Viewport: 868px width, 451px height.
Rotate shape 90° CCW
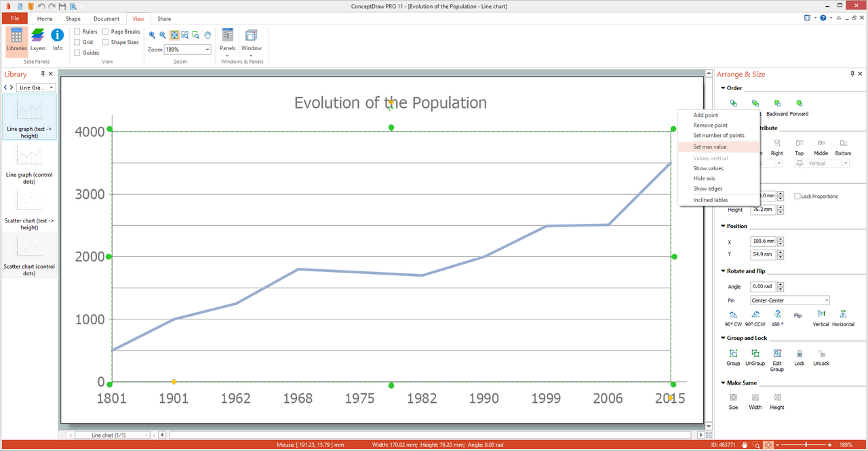tap(755, 318)
